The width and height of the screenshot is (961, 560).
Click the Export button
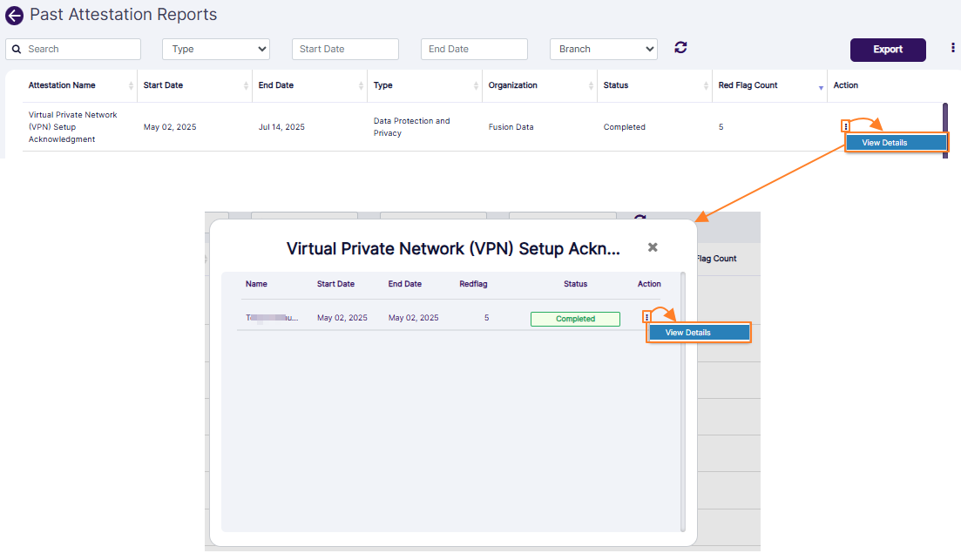point(888,50)
